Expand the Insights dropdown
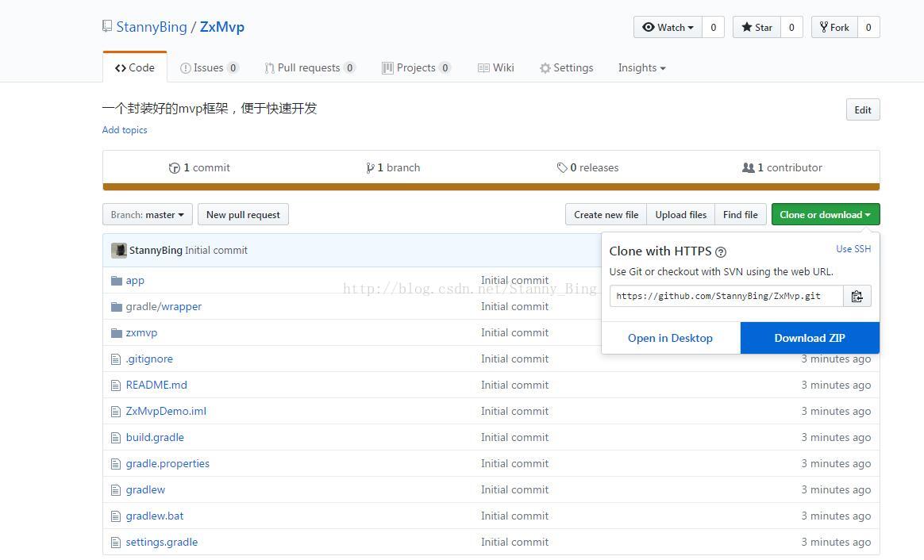 coord(641,67)
